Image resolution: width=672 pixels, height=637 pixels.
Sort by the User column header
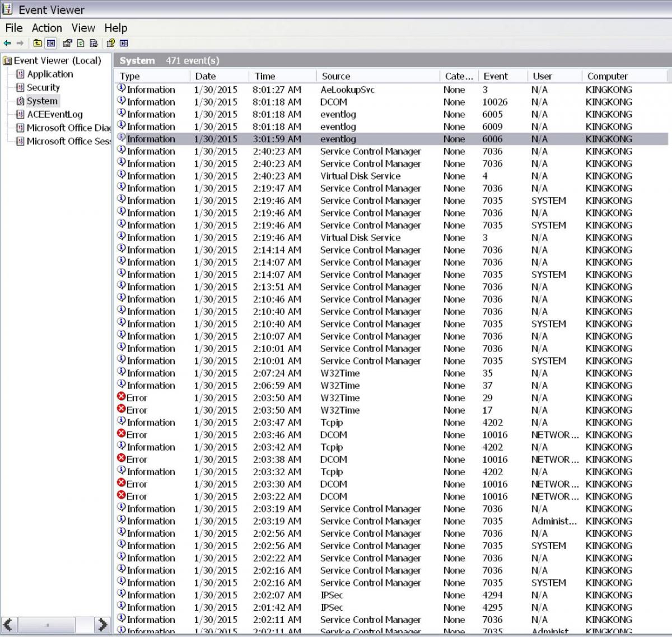554,76
